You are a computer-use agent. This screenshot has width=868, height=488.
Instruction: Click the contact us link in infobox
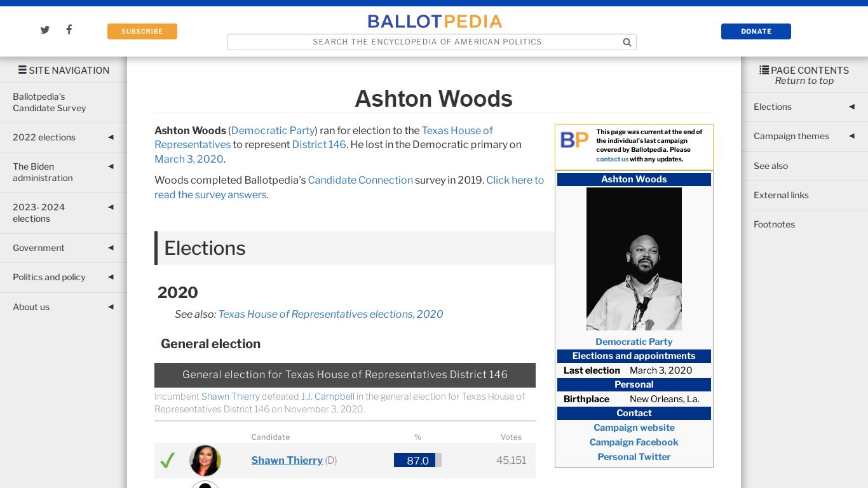coord(612,159)
